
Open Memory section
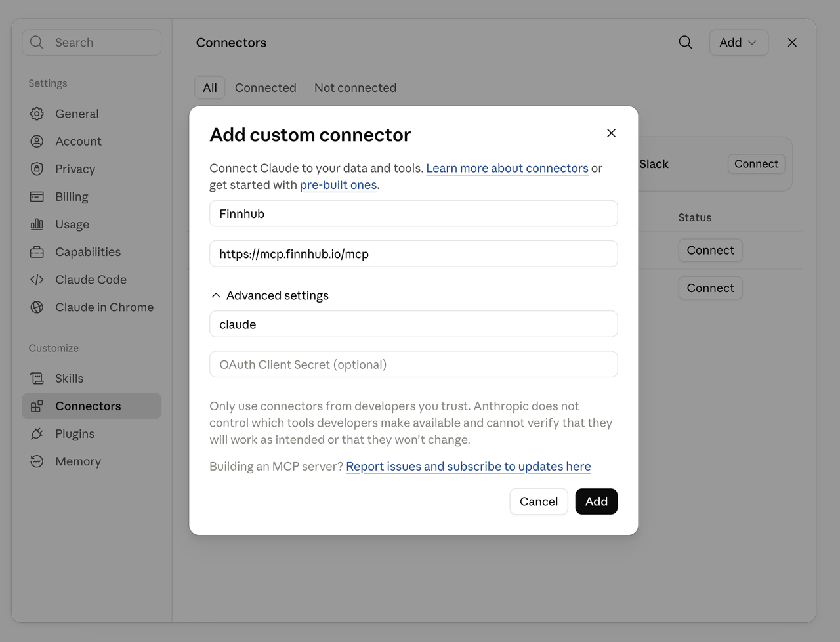[x=92, y=461]
